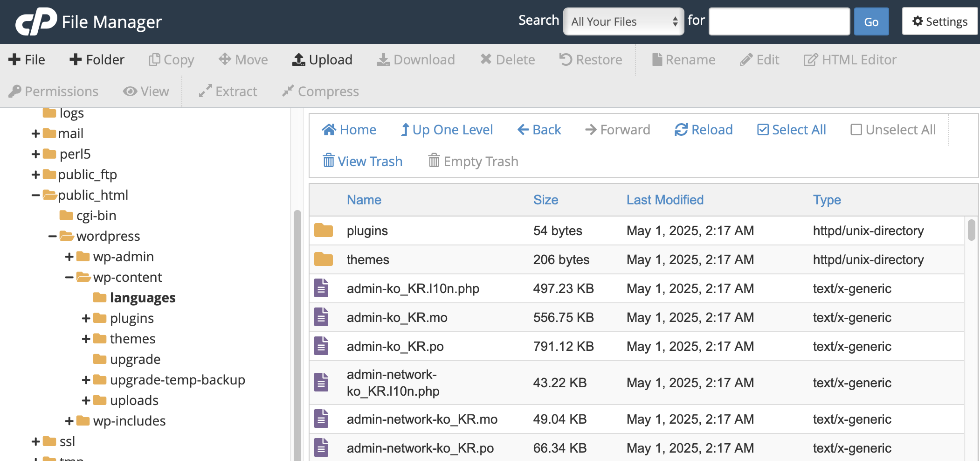
Task: Collapse the wordpress folder in tree
Action: [52, 236]
